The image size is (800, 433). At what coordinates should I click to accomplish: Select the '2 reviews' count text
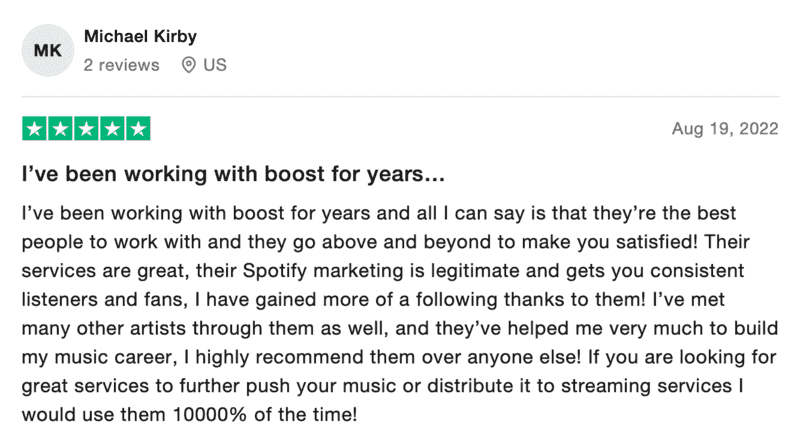tap(121, 65)
